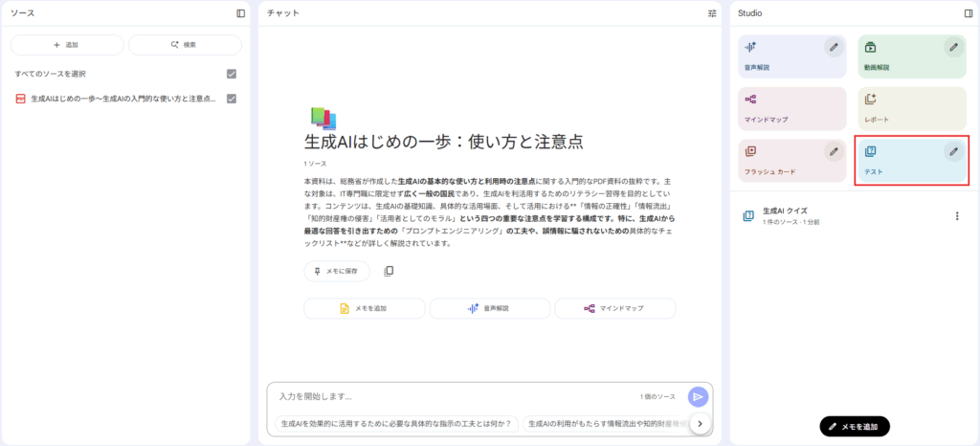This screenshot has height=446, width=980.
Task: Send message with the arrow submit button
Action: tap(699, 396)
